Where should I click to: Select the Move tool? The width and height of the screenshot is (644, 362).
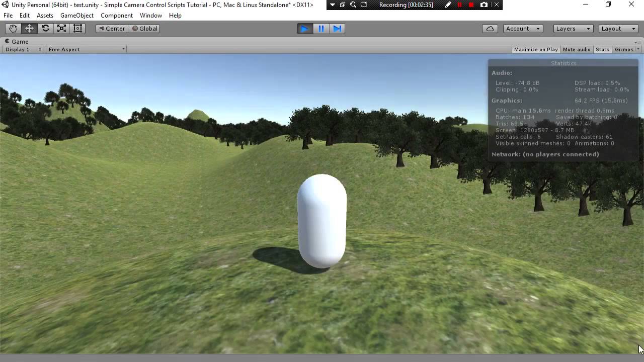[29, 29]
